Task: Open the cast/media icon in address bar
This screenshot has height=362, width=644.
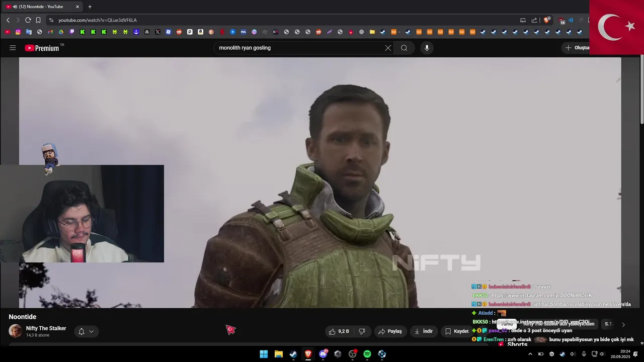Action: 523,20
